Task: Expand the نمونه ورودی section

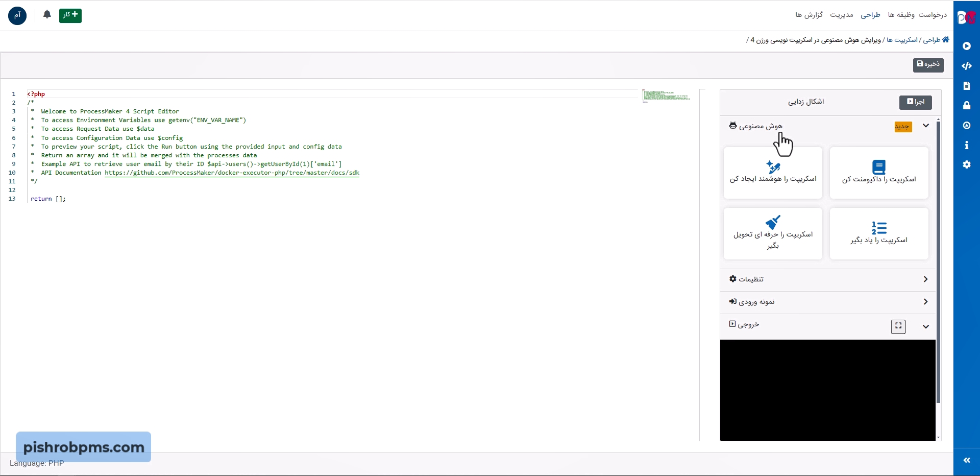Action: [x=925, y=302]
